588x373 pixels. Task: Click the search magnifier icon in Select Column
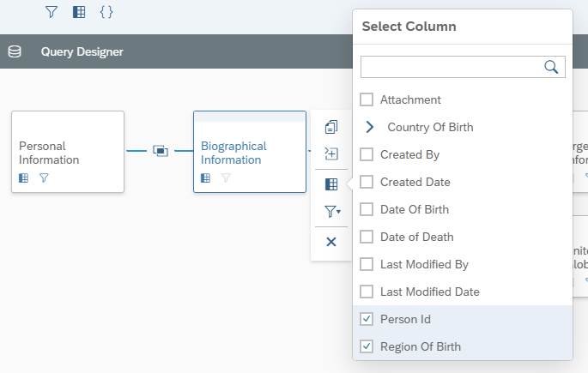[x=551, y=67]
